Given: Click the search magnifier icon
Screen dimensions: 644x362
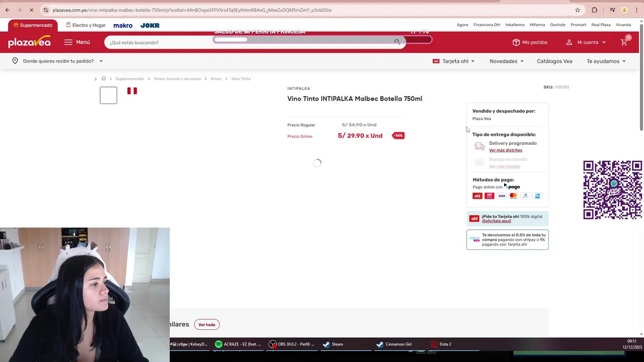Looking at the screenshot, I should point(397,42).
